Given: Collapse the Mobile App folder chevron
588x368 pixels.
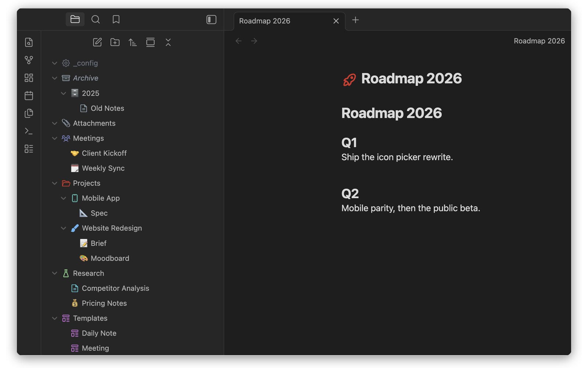Looking at the screenshot, I should tap(63, 198).
